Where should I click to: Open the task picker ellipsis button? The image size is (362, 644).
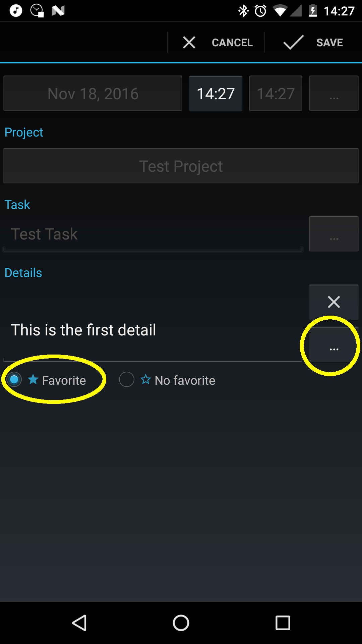tap(334, 234)
